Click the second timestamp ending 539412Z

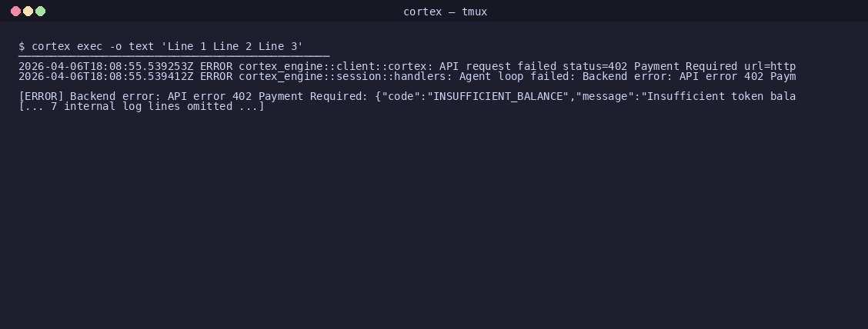(x=105, y=76)
